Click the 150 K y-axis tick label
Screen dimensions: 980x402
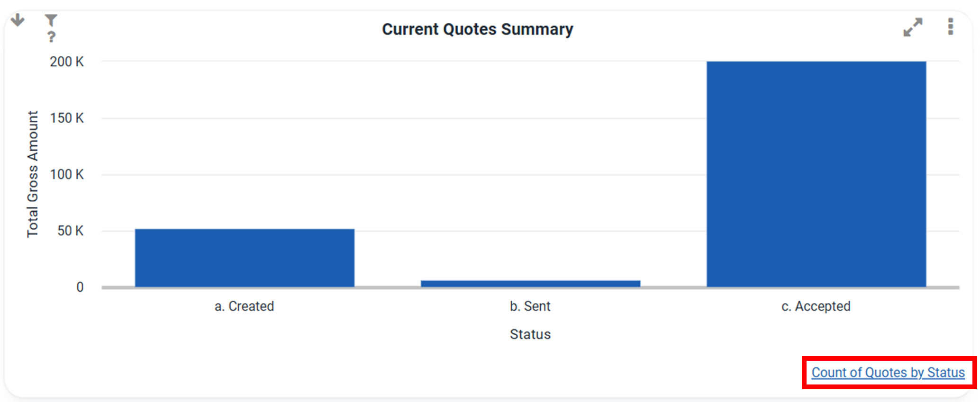pos(67,118)
